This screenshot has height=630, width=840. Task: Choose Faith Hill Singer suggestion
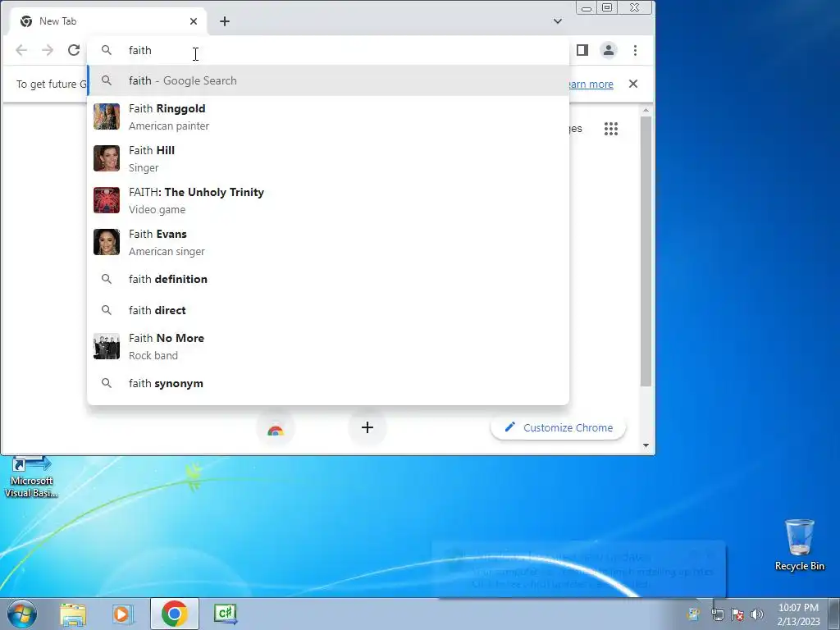[x=328, y=158]
